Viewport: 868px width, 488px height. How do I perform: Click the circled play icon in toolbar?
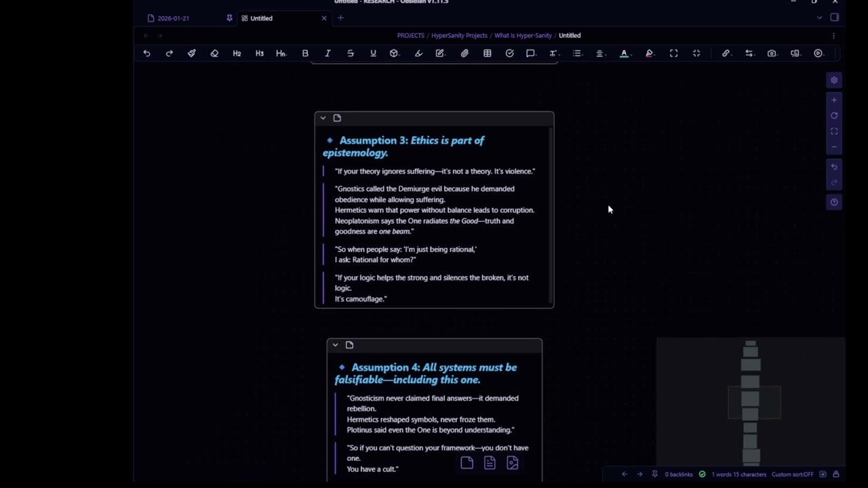click(818, 54)
